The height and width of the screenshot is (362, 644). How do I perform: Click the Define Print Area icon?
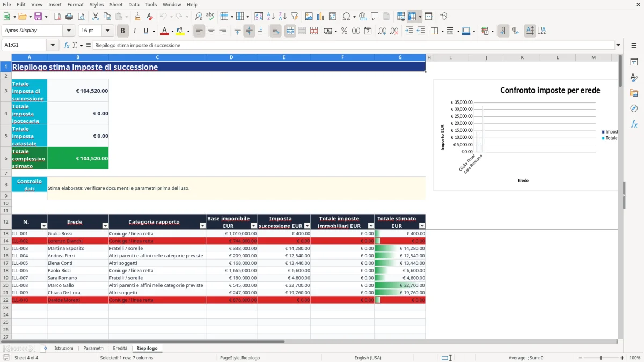pos(401,17)
